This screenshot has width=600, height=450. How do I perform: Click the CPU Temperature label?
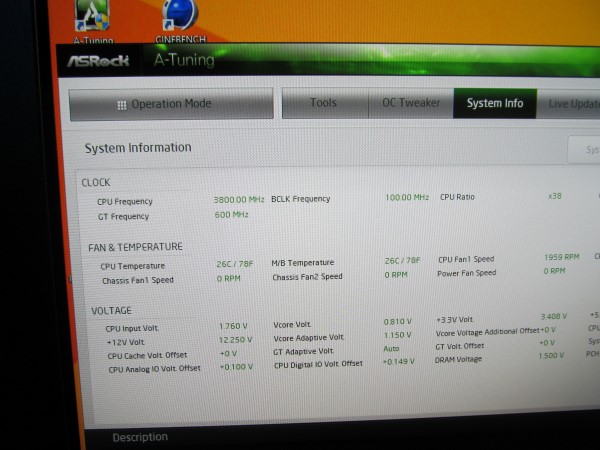[x=132, y=266]
